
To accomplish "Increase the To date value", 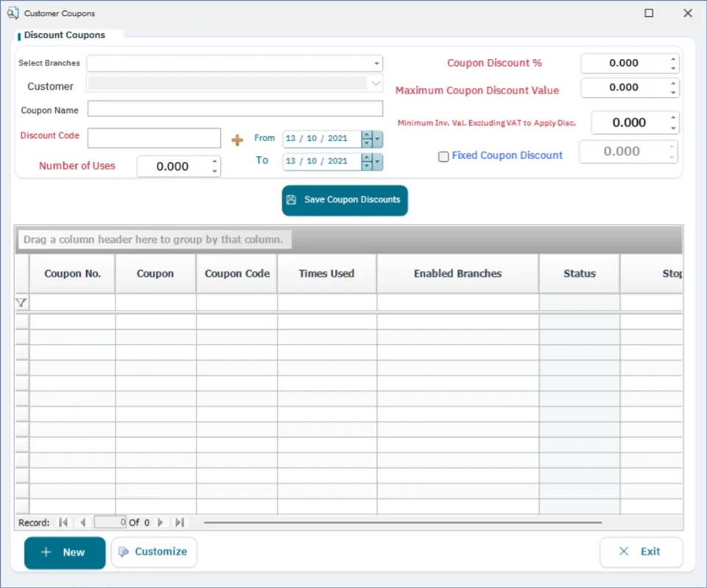I will click(367, 157).
